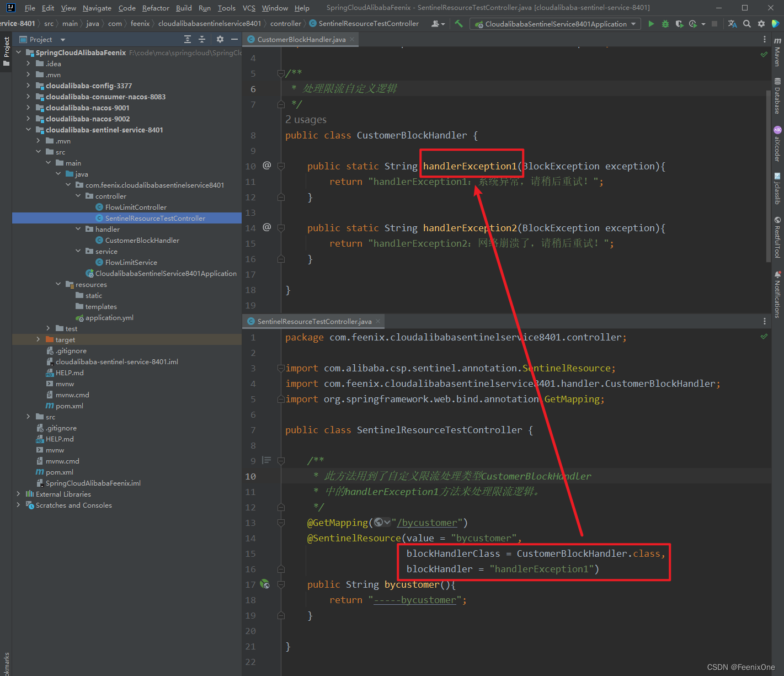The height and width of the screenshot is (676, 784).
Task: Start debugging with the bug icon
Action: (665, 24)
